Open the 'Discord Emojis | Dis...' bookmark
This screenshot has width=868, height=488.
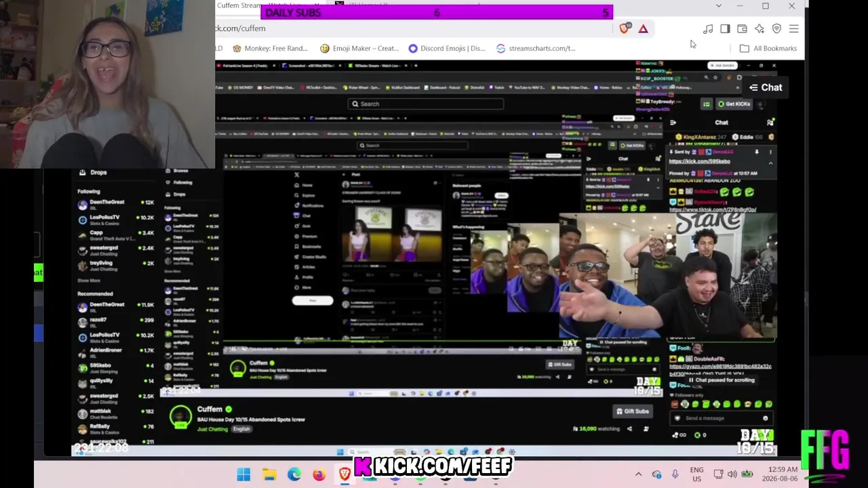tap(447, 48)
